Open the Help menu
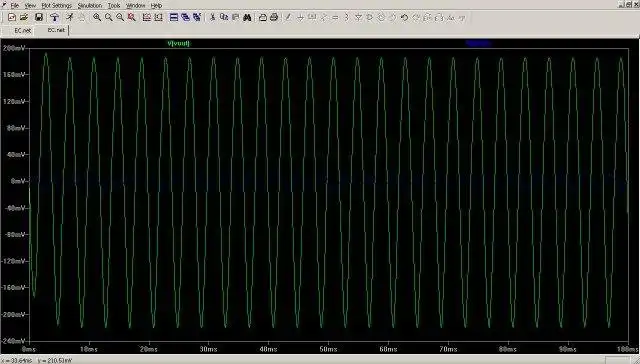This screenshot has width=640, height=364. click(156, 5)
